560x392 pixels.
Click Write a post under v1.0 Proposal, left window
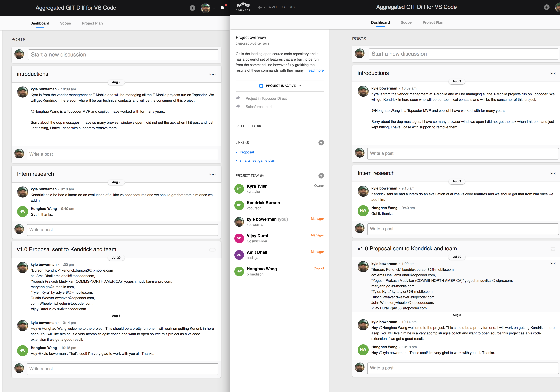click(x=122, y=369)
